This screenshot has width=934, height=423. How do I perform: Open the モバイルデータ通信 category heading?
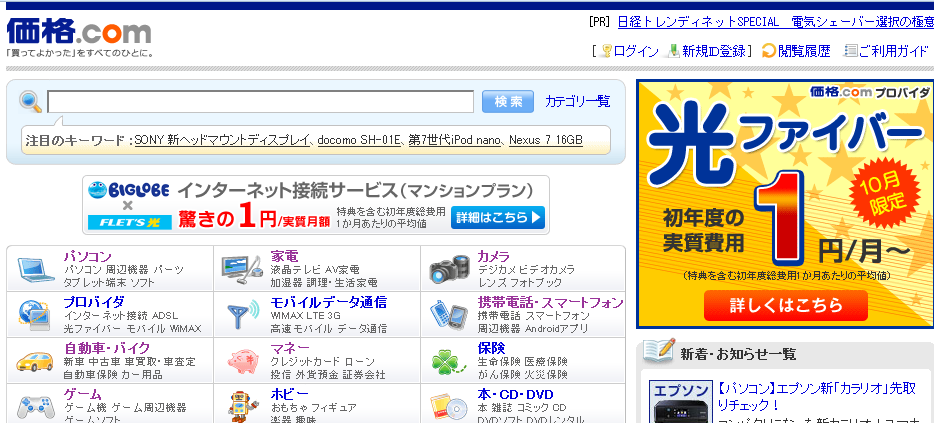tap(329, 302)
